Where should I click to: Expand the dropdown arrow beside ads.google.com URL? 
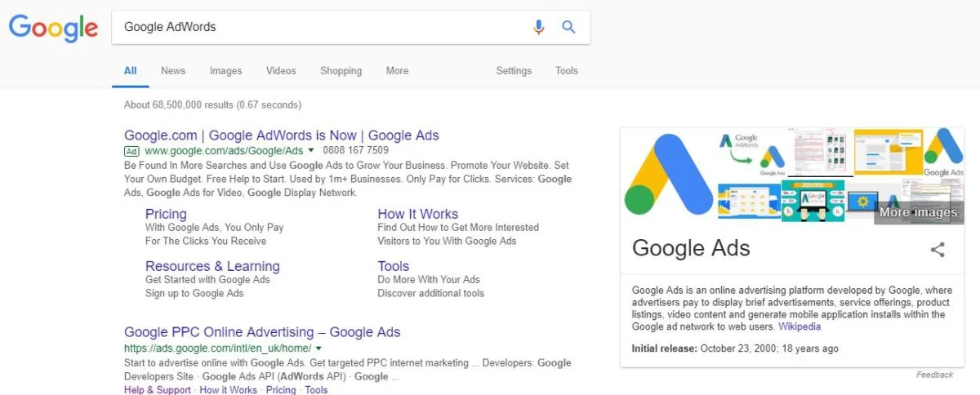click(x=318, y=348)
